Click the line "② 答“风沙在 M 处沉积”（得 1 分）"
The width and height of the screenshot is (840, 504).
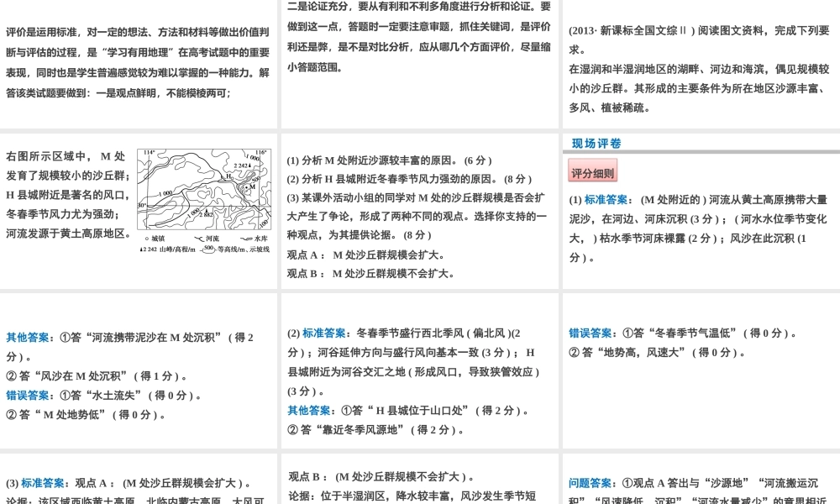97,376
